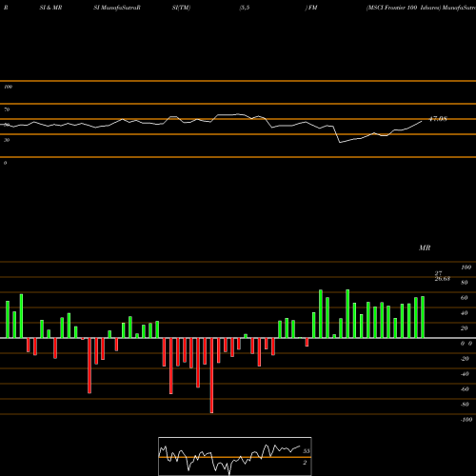The width and height of the screenshot is (476, 476).
Task: Click the rightmost green bar in MR chart
Action: (423, 317)
